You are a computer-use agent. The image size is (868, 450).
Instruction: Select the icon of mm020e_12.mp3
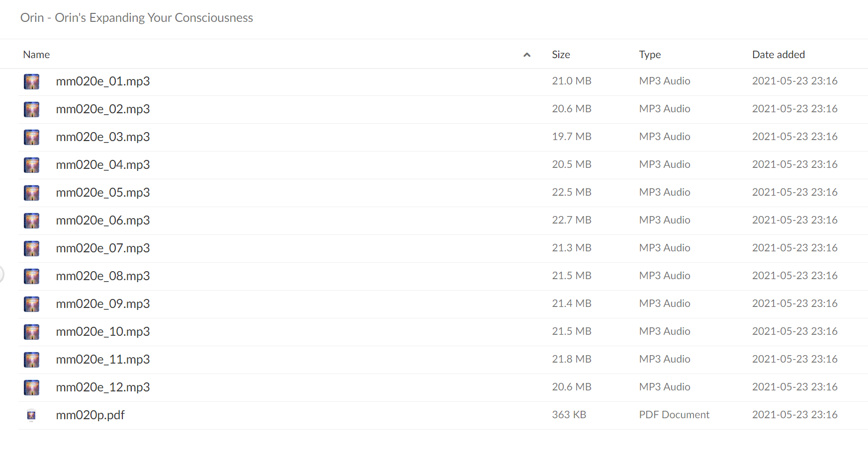[31, 387]
